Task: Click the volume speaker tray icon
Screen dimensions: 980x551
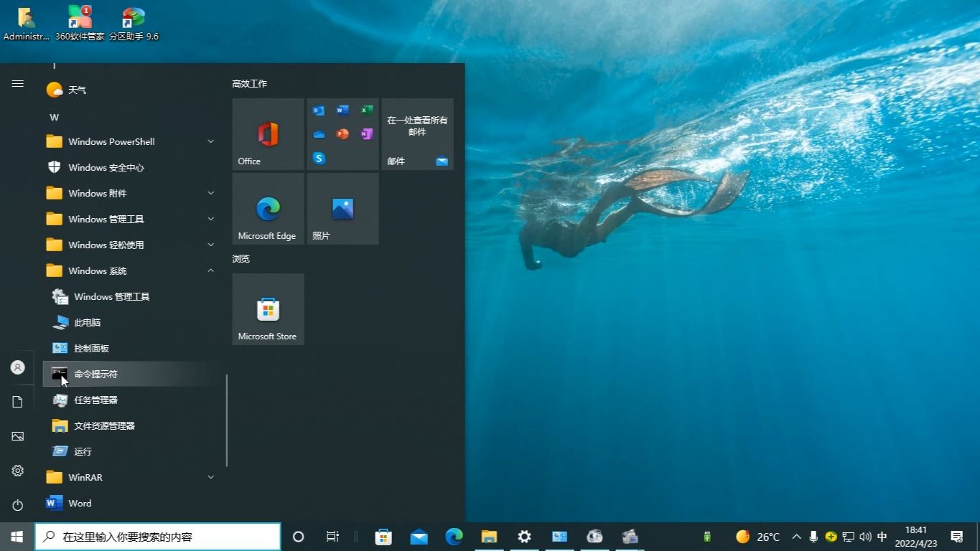Action: coord(865,537)
